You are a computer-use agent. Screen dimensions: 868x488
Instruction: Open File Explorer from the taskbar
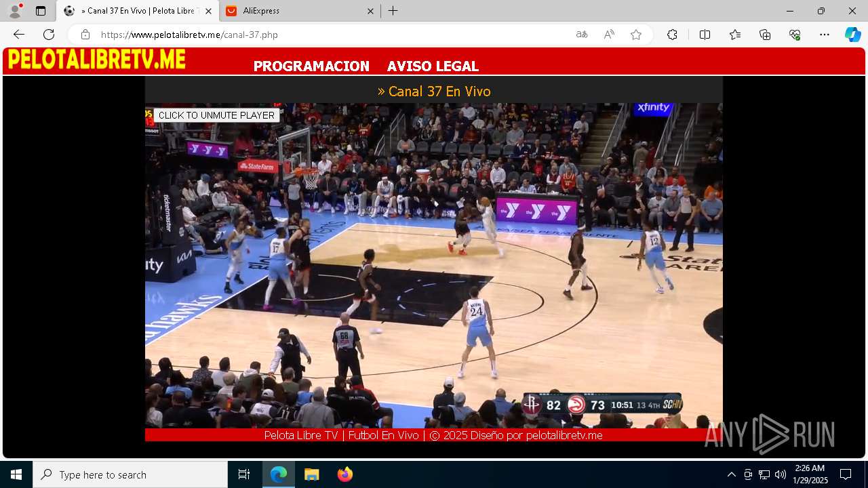click(x=311, y=474)
